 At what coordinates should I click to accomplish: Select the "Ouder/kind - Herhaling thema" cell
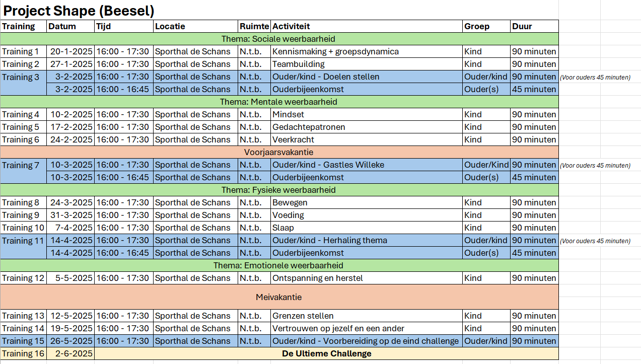[x=367, y=240]
